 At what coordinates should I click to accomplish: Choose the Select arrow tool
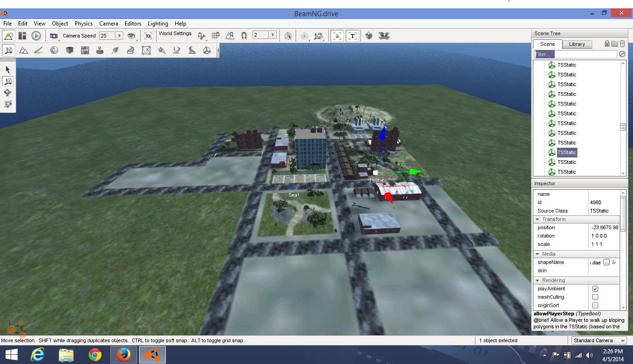coord(8,69)
